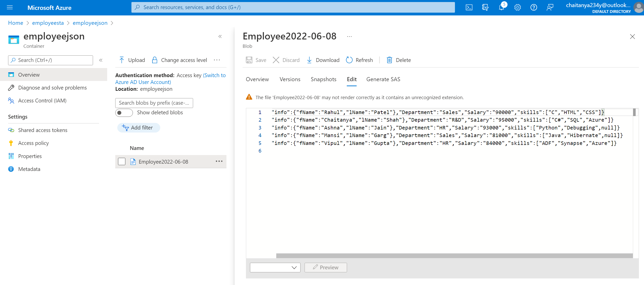Switch to the Generate SAS tab

click(x=383, y=79)
